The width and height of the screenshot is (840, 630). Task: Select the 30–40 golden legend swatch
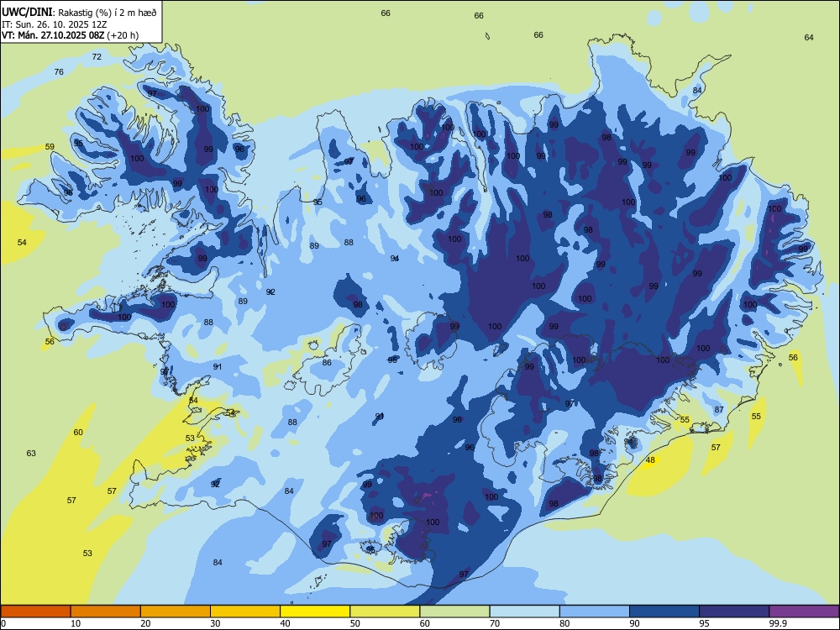pos(245,612)
